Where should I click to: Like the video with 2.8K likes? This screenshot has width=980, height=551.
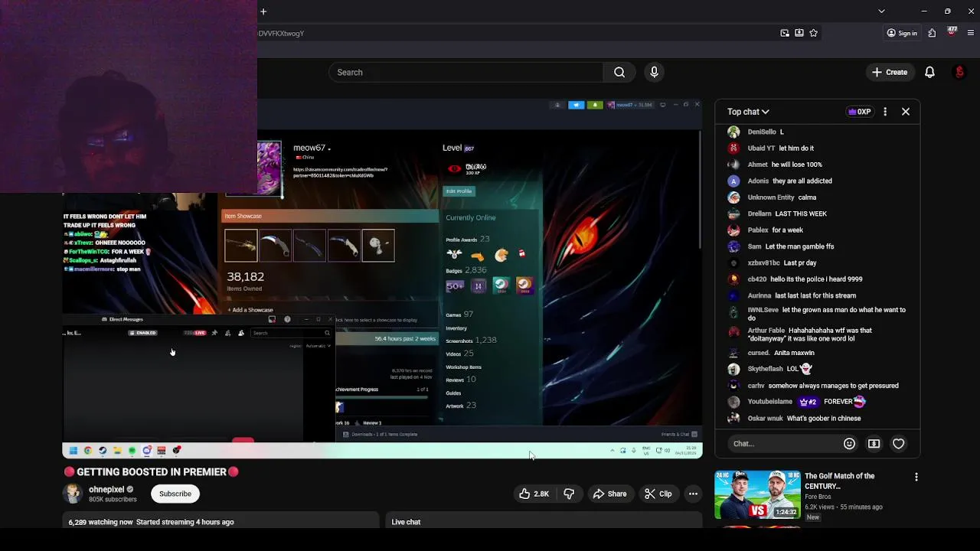tap(534, 494)
